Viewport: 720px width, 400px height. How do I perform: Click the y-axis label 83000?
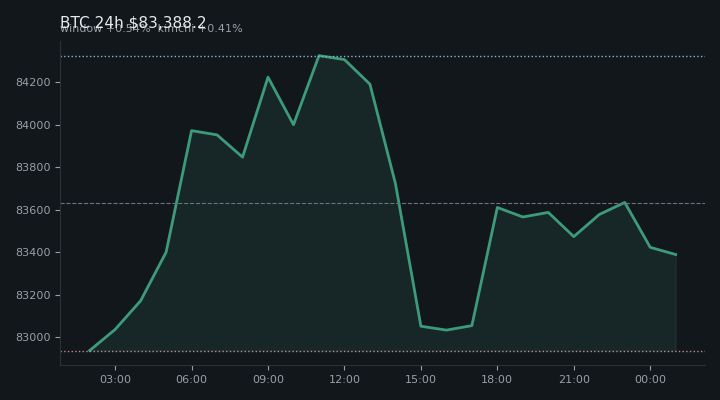pos(33,338)
